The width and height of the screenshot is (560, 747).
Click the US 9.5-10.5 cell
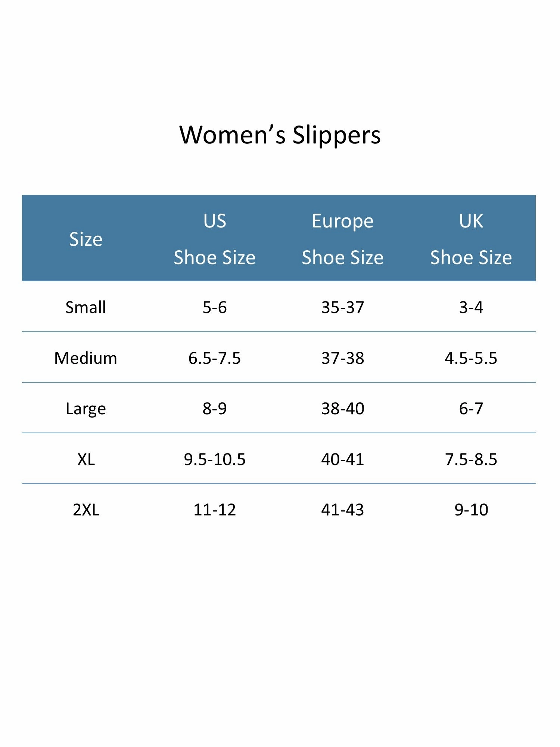(x=215, y=459)
